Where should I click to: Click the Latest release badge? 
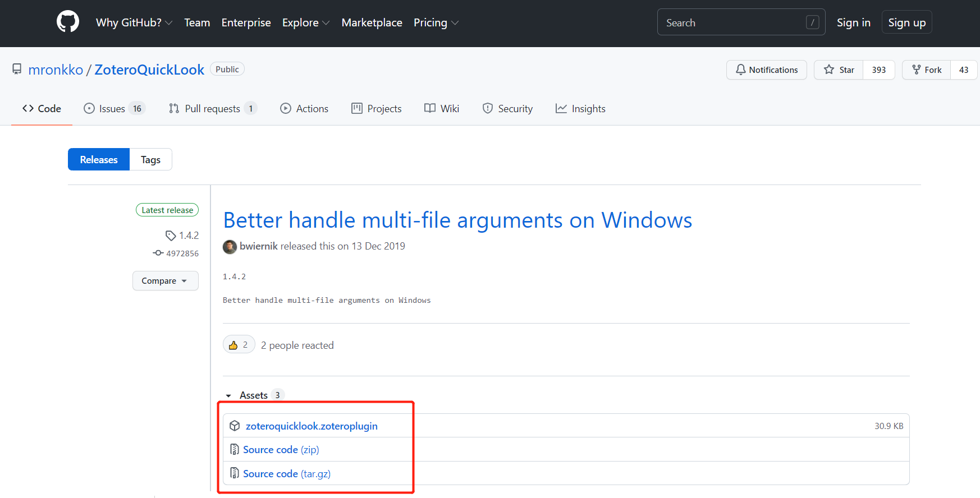click(x=167, y=210)
